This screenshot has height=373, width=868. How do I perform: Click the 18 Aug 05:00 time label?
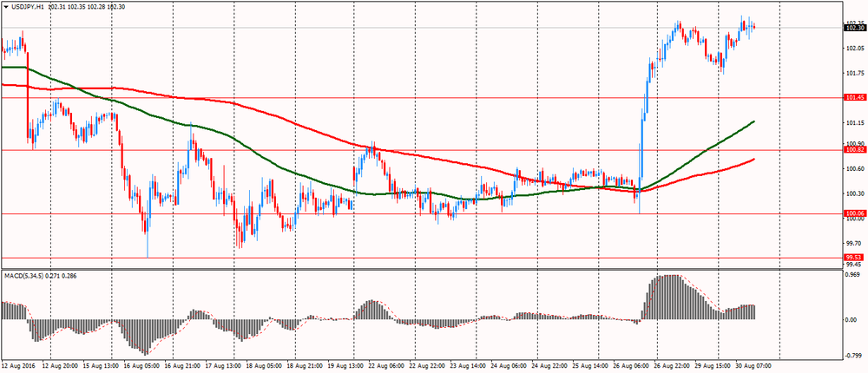pos(265,366)
